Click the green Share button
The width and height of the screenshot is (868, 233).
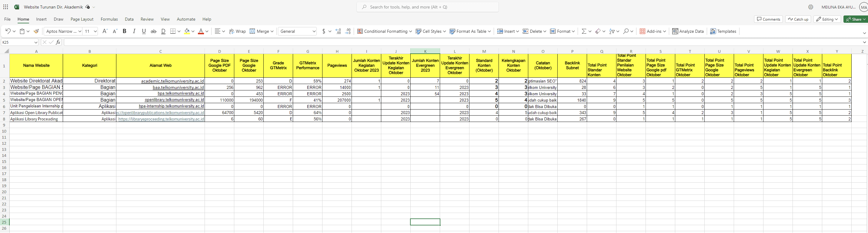click(856, 19)
